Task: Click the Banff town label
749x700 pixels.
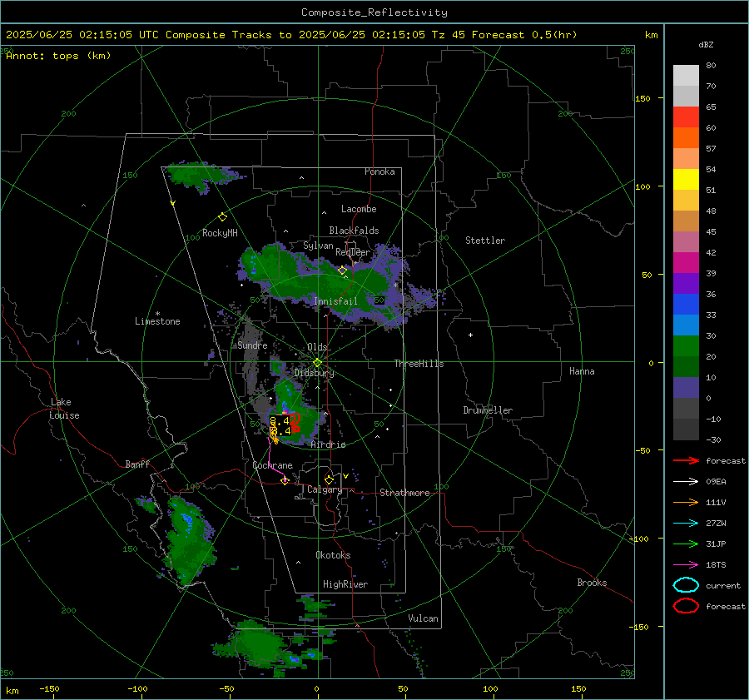Action: tap(137, 464)
